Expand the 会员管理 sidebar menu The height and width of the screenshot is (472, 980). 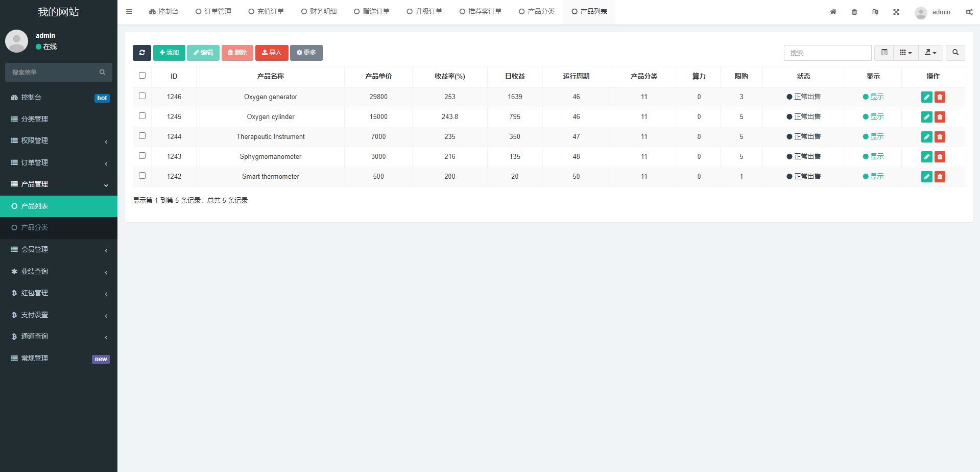(59, 250)
